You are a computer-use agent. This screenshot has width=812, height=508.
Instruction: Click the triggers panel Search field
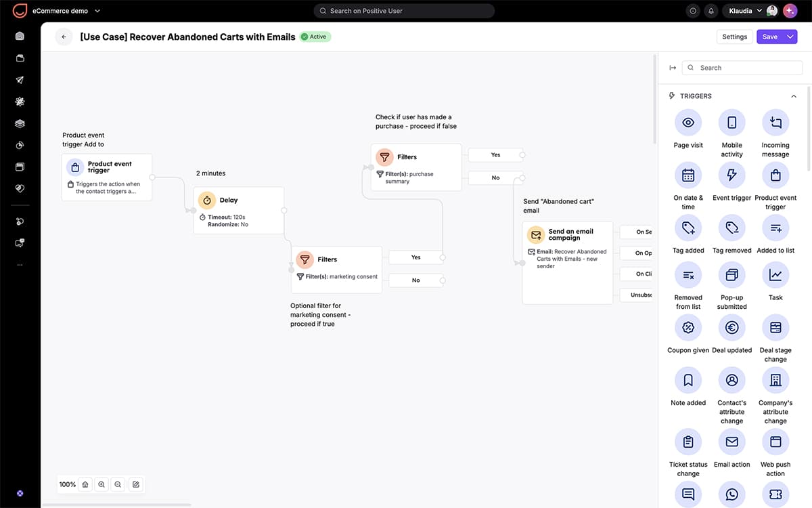click(x=742, y=68)
